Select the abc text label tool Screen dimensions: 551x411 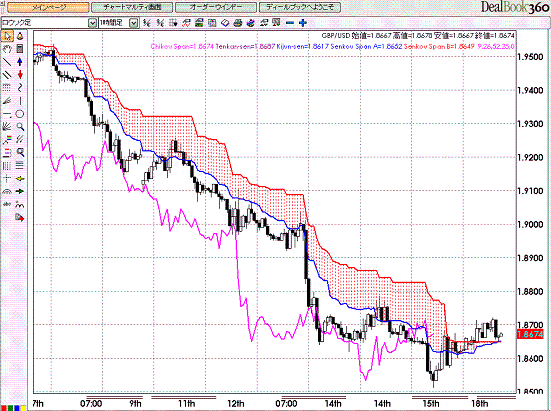point(7,204)
